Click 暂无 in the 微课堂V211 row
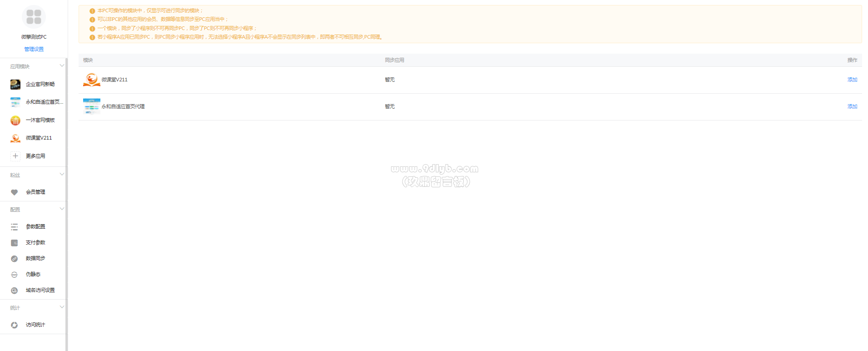868x351 pixels. 390,80
